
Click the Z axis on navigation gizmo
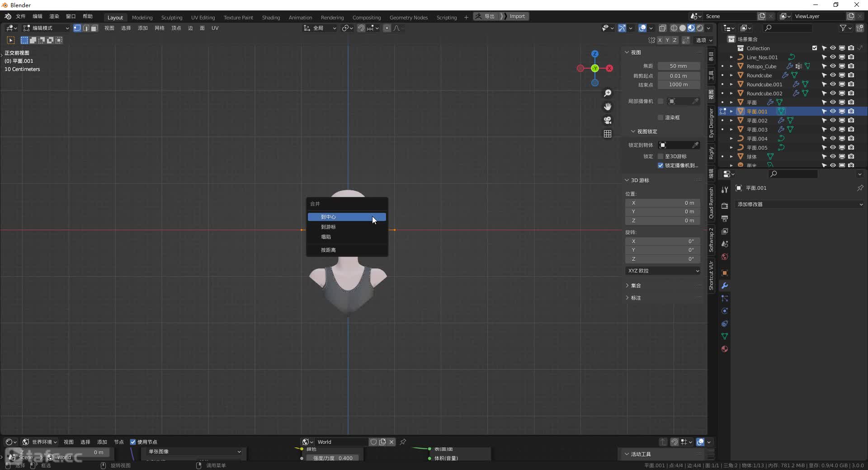[595, 54]
